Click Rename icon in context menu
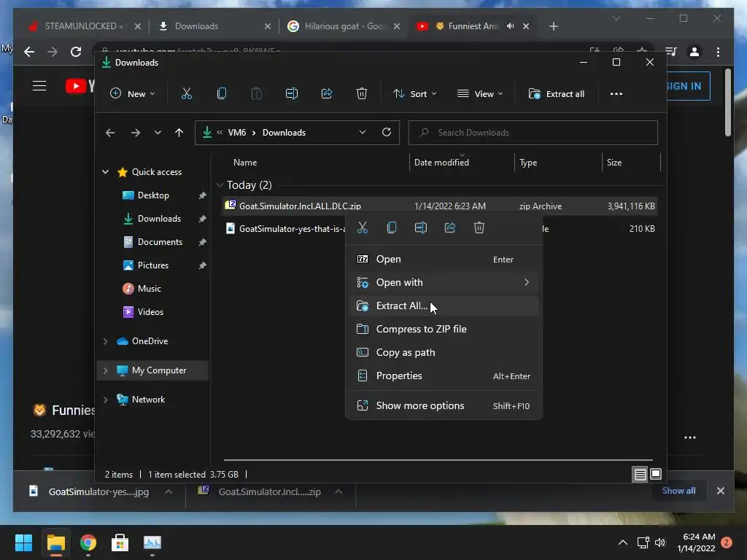747x560 pixels. (x=421, y=227)
